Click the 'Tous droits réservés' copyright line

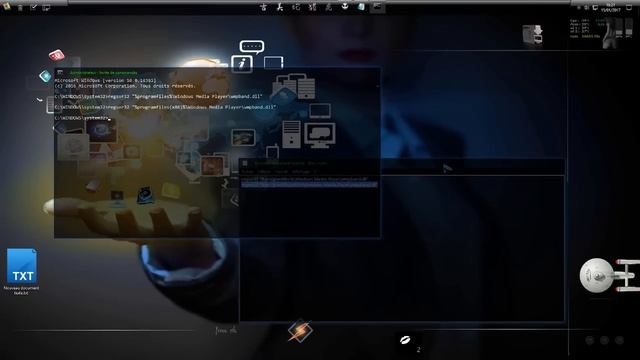tap(125, 86)
